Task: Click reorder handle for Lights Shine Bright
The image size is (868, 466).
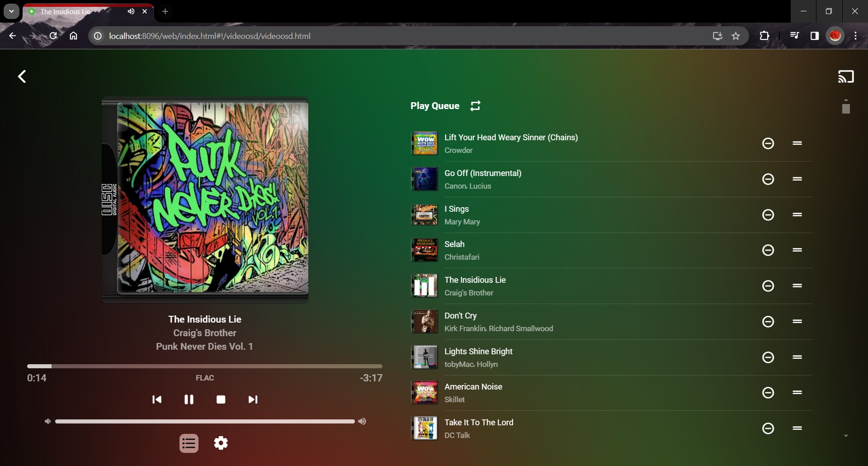Action: point(797,357)
